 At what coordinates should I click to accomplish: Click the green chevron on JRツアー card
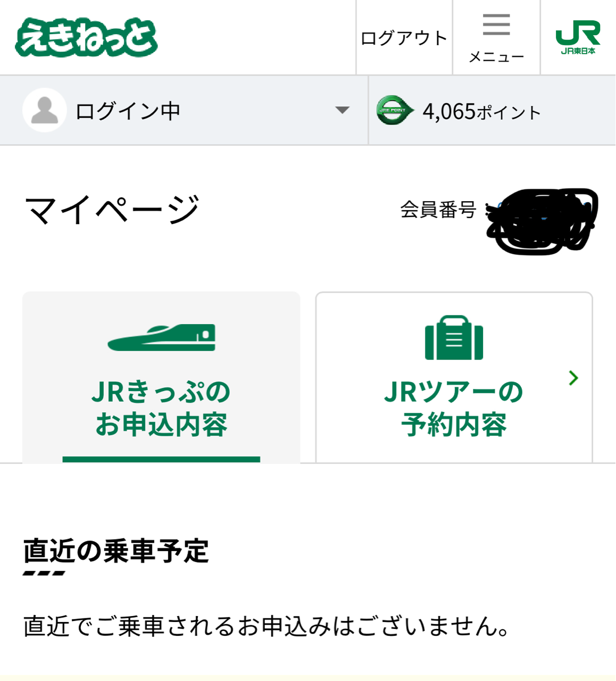(x=573, y=378)
